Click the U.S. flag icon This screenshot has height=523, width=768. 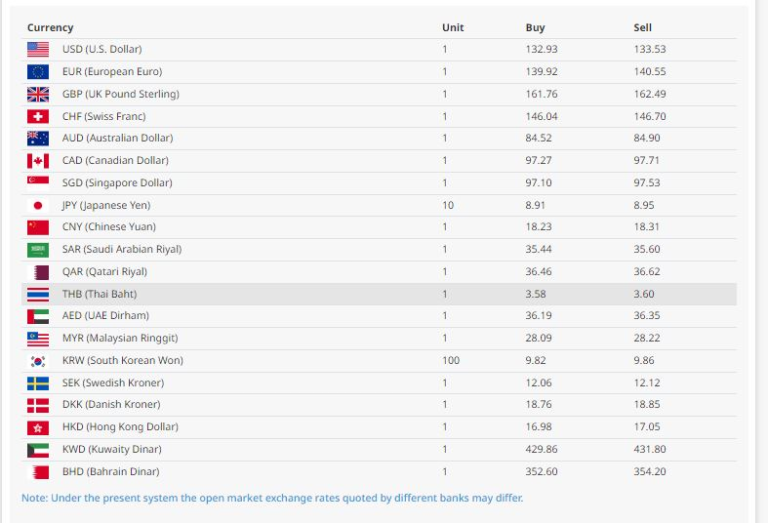[x=38, y=49]
